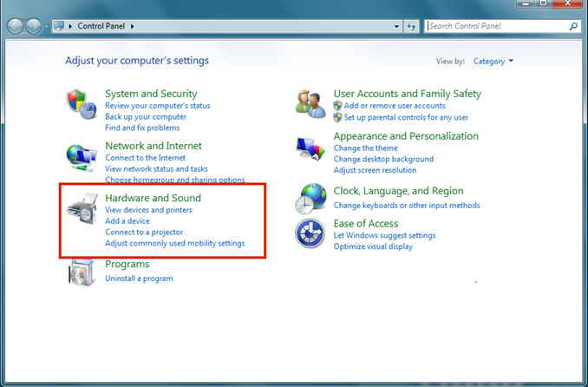Click Choose homegroup and sharing options
The image size is (588, 387).
[x=174, y=180]
